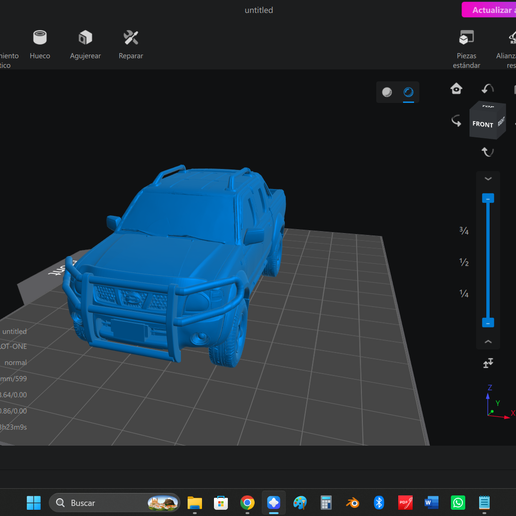Rotate view using arrow below the cube
The width and height of the screenshot is (516, 516).
(x=488, y=152)
